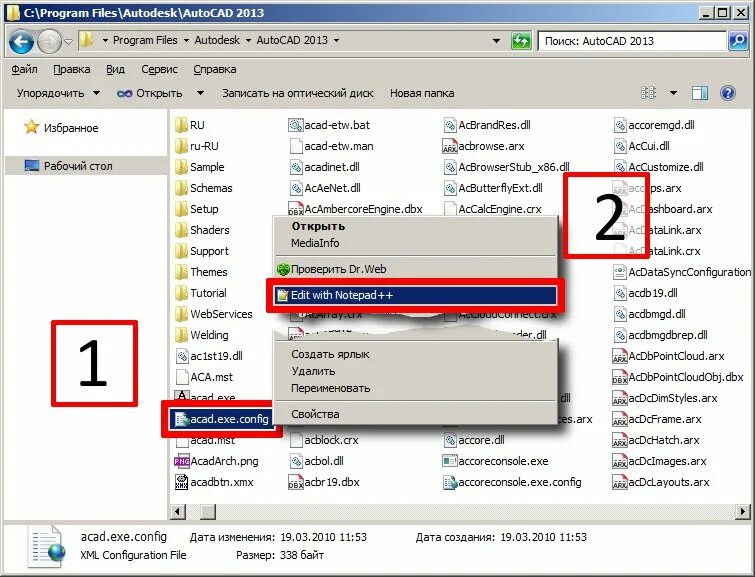755x577 pixels.
Task: Choose 'Свойства' in the context menu
Action: click(x=315, y=414)
